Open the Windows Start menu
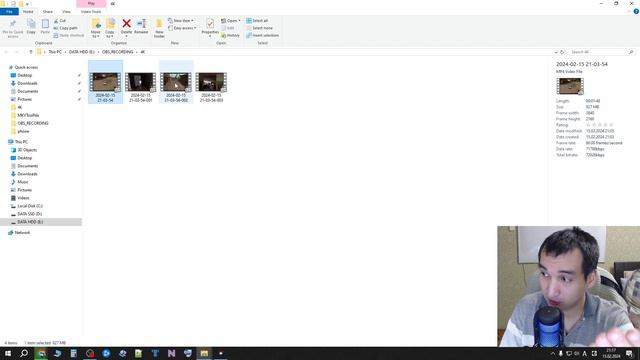This screenshot has width=640, height=360. [8, 353]
